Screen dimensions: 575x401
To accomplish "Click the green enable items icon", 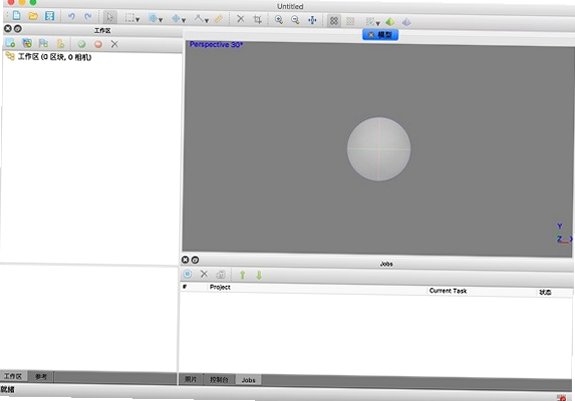I will click(x=81, y=44).
